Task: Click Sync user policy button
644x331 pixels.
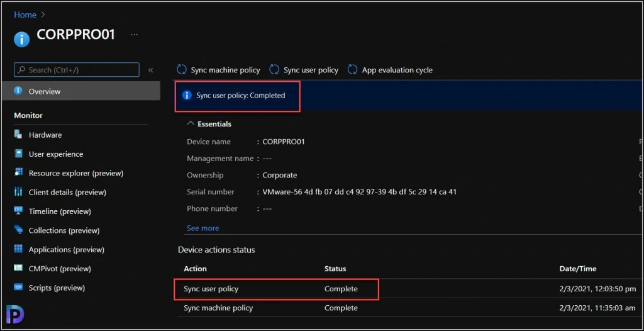Action: coord(304,70)
